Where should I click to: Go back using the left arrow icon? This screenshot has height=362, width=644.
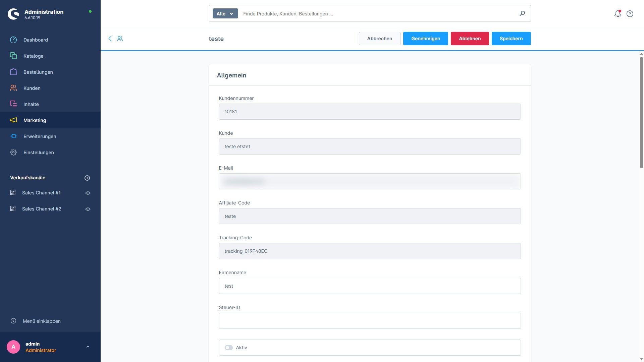click(110, 39)
